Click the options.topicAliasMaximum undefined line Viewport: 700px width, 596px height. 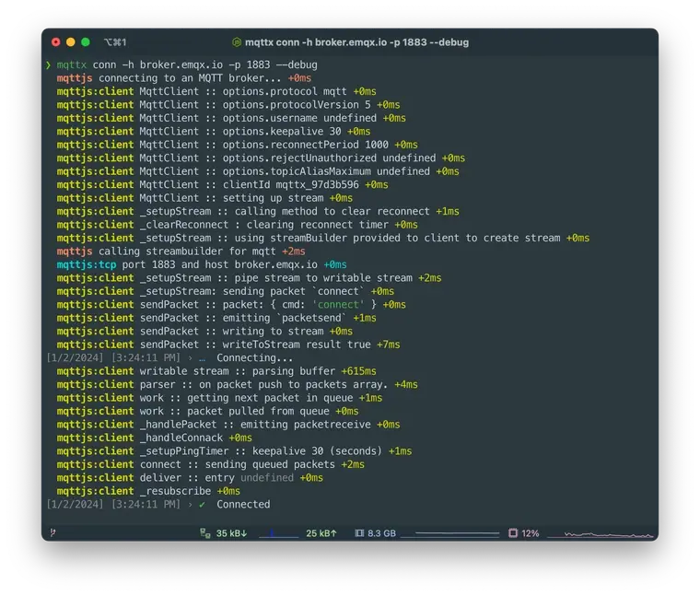point(258,171)
